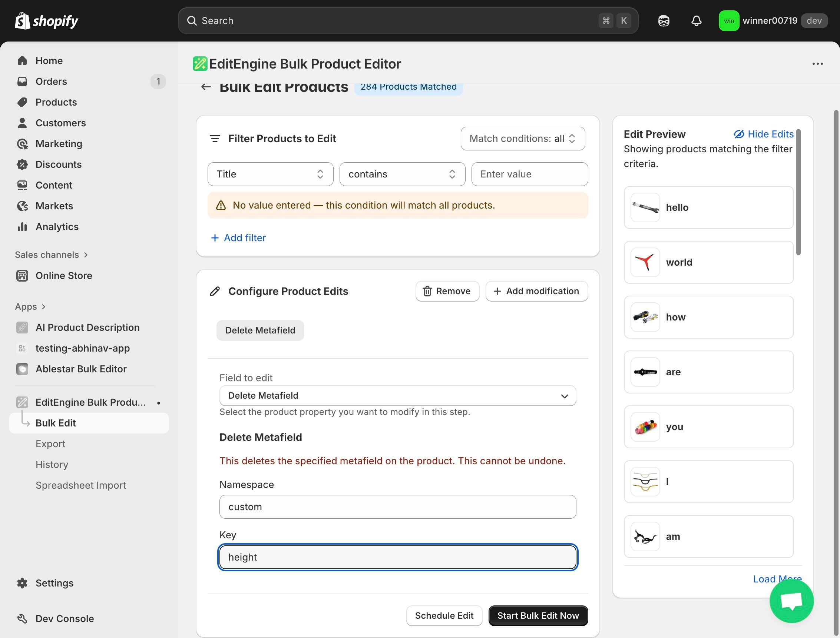Open the Shopify Sidekick assistant icon
Image resolution: width=840 pixels, height=638 pixels.
coord(663,21)
